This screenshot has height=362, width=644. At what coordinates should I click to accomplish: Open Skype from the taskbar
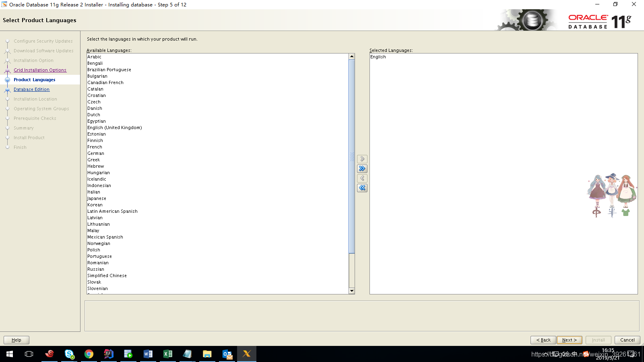point(69,354)
